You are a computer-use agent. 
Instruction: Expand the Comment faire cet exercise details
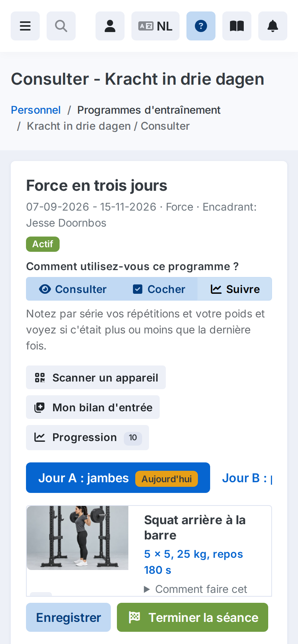[196, 589]
